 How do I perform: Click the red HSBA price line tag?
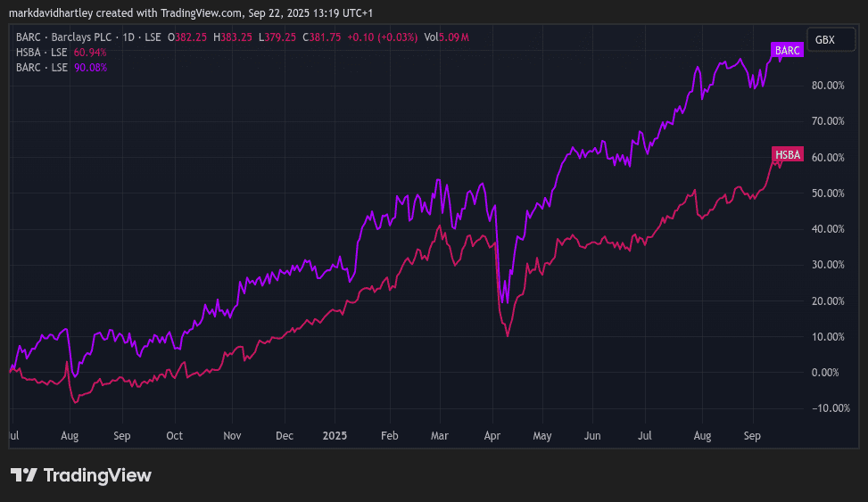click(x=788, y=155)
